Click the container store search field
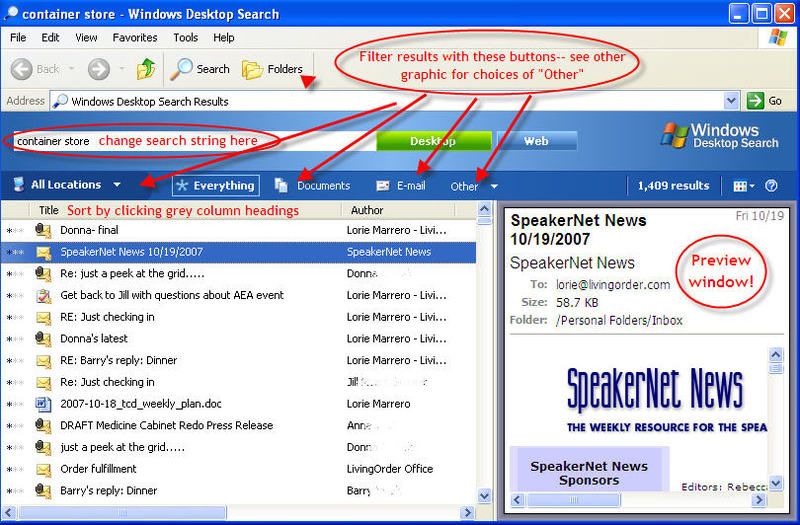 point(194,141)
